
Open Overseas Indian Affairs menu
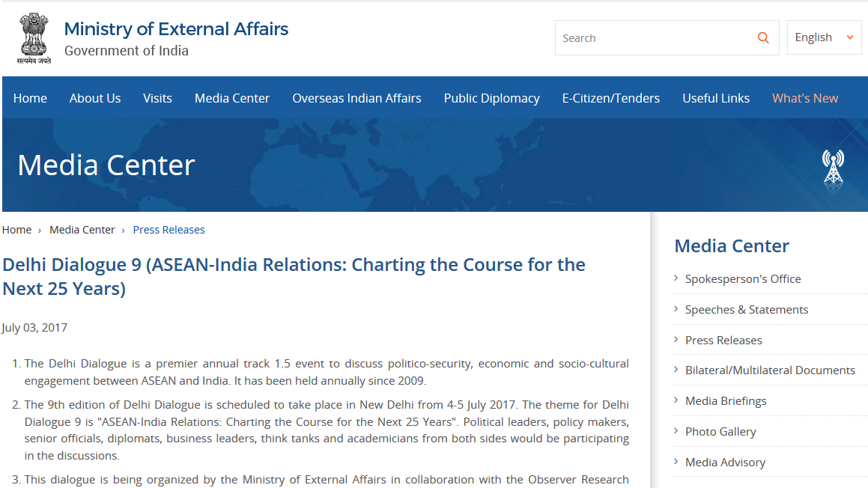pos(356,98)
